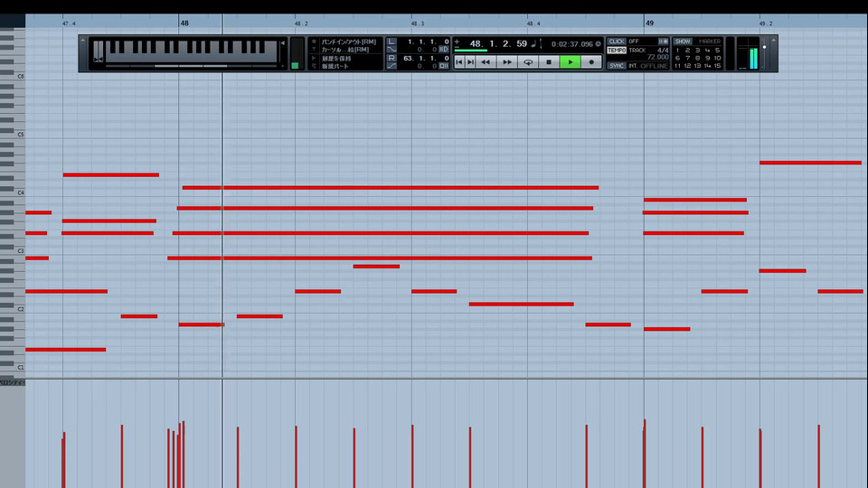The width and height of the screenshot is (868, 488).
Task: Change the secondary time format clock icon
Action: [x=598, y=44]
